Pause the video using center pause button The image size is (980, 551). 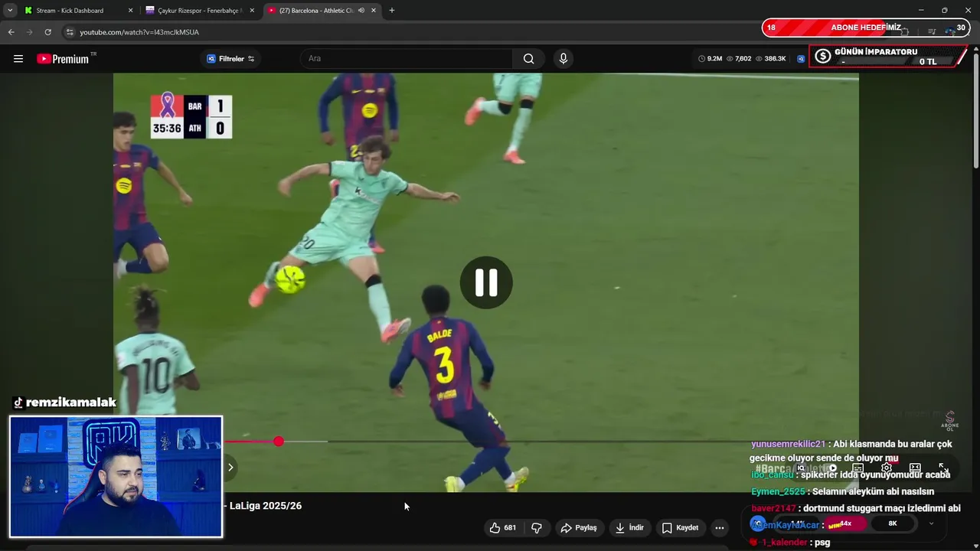pyautogui.click(x=486, y=282)
